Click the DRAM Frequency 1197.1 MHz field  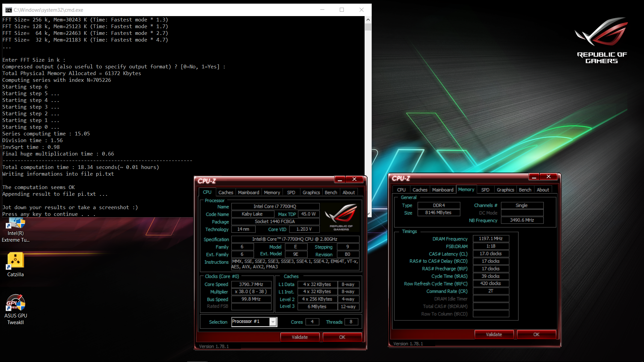coord(491,238)
